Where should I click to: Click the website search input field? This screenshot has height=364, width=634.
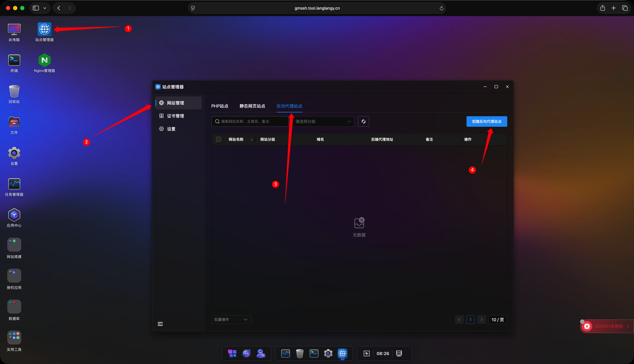tap(250, 122)
